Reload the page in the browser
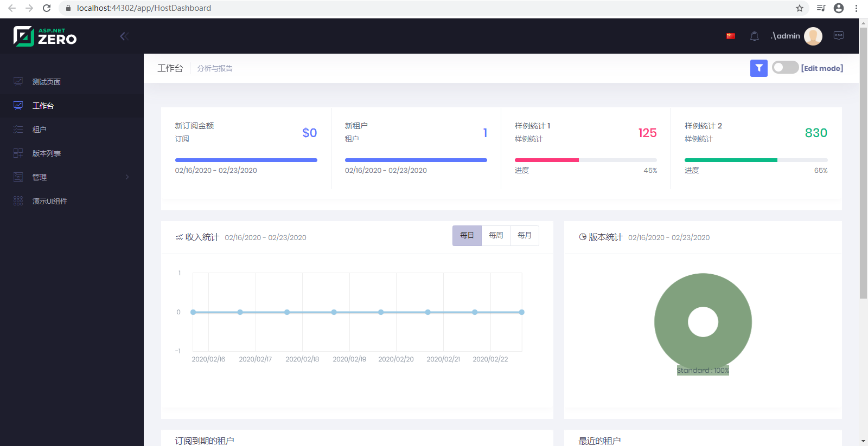Image resolution: width=868 pixels, height=446 pixels. click(47, 8)
